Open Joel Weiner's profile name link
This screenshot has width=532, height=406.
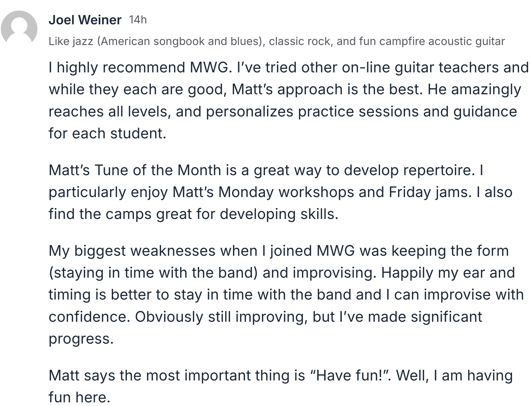pos(85,20)
